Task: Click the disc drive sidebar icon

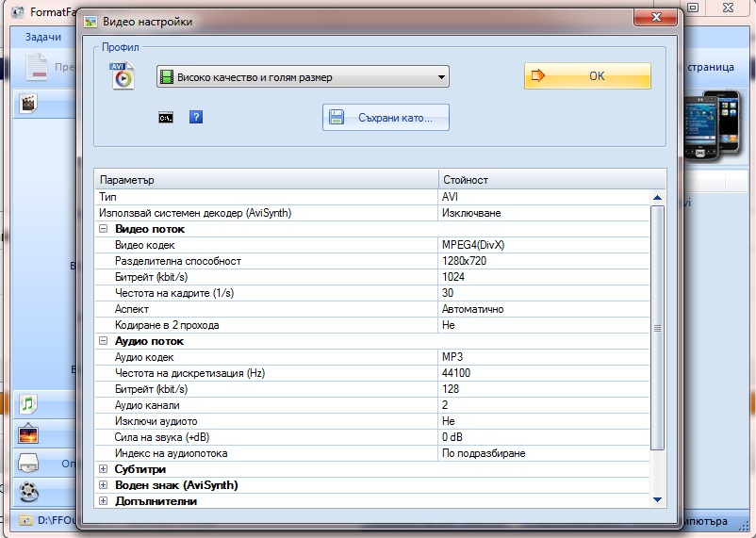Action: 28,463
